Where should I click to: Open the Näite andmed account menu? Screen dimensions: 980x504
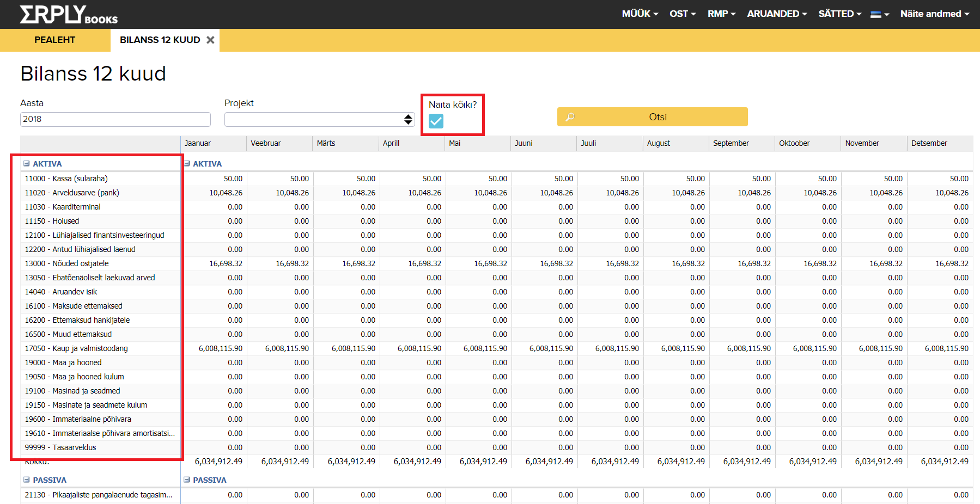934,14
